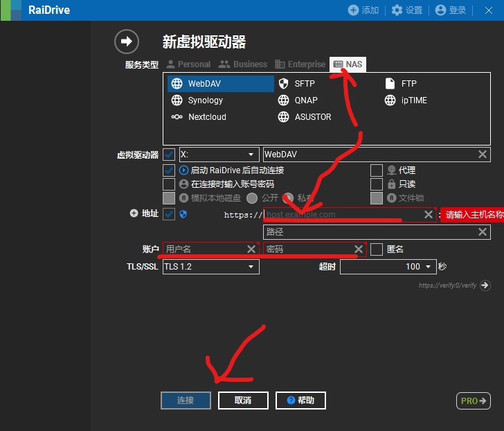Click the 取消 (Cancel) button
The height and width of the screenshot is (431, 504).
pos(243,401)
